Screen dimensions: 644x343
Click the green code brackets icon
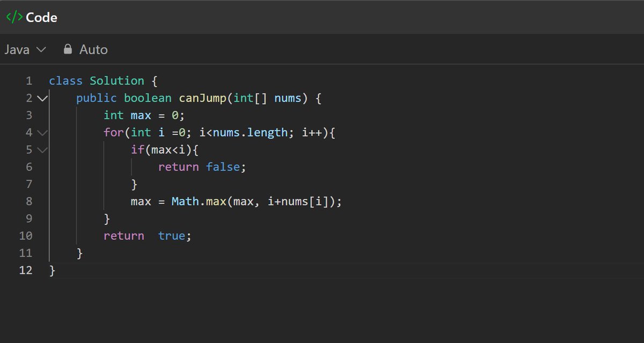[14, 17]
